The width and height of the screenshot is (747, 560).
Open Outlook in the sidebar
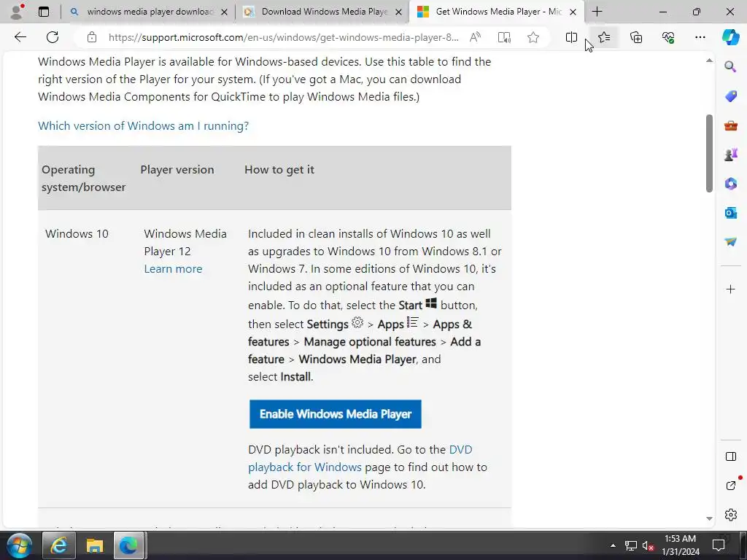pos(730,213)
